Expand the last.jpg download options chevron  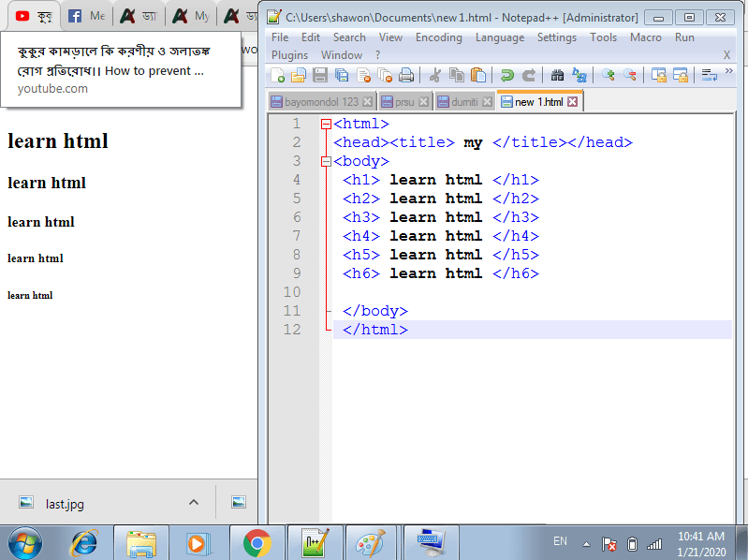coord(194,503)
